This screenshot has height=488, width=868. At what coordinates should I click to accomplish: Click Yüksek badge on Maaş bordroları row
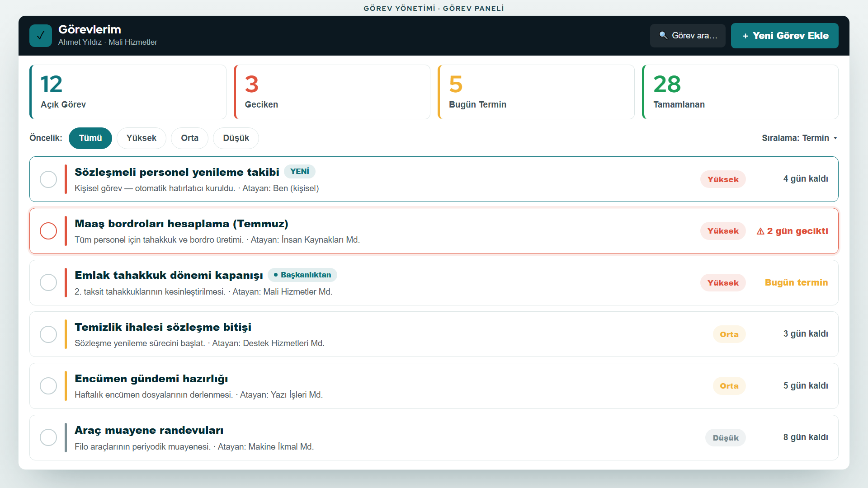tap(723, 231)
